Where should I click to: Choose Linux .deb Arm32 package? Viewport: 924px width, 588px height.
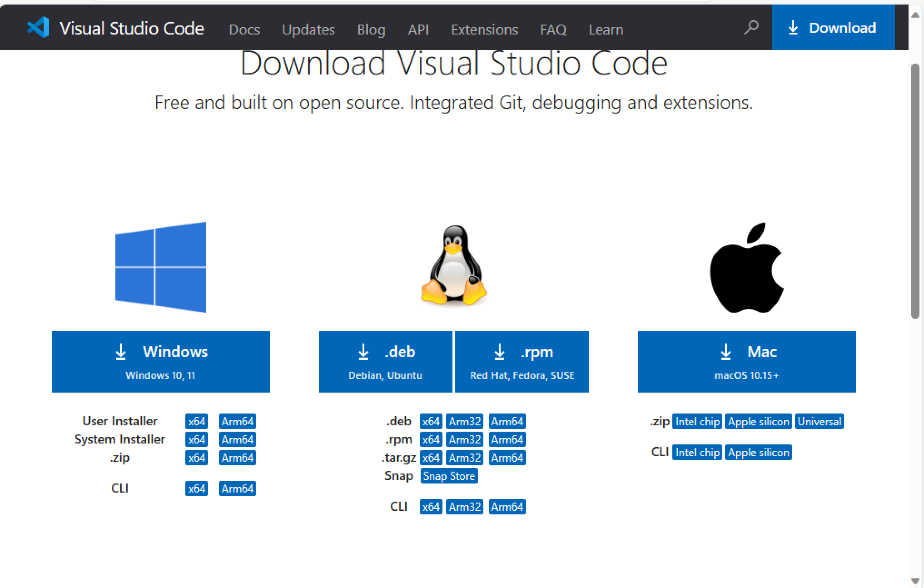465,421
